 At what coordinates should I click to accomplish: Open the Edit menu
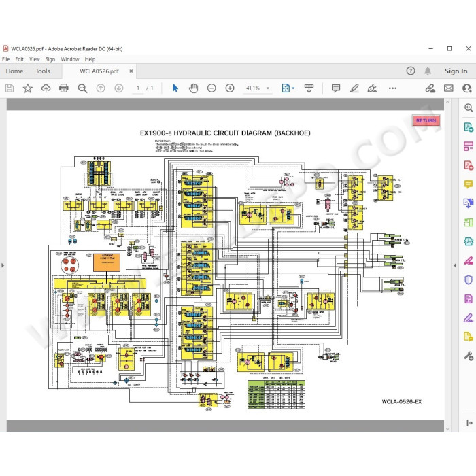(20, 59)
